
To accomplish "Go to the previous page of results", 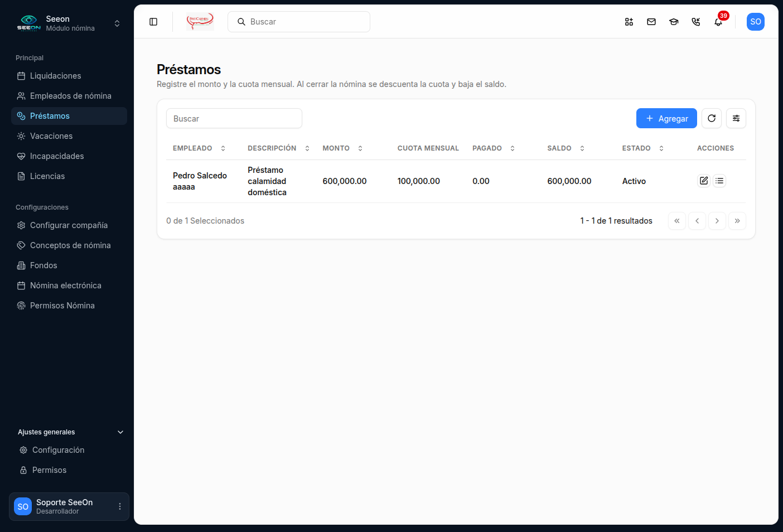I will [x=697, y=221].
